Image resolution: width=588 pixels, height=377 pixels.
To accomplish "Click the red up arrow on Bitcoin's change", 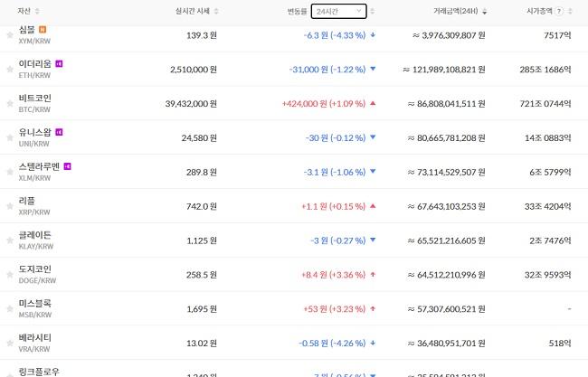I will click(373, 103).
